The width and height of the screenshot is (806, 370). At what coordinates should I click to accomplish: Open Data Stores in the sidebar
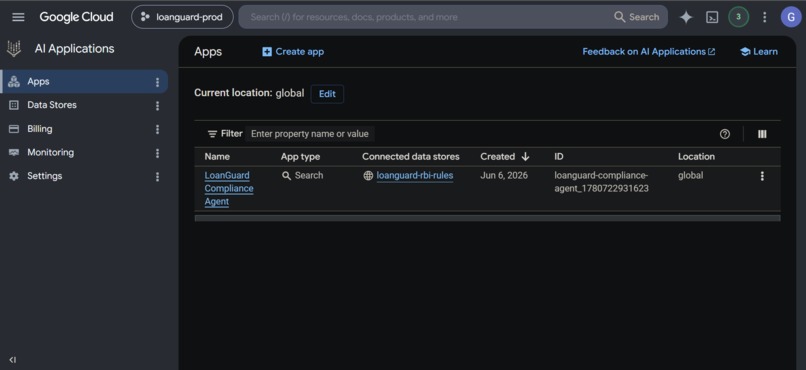pos(51,105)
